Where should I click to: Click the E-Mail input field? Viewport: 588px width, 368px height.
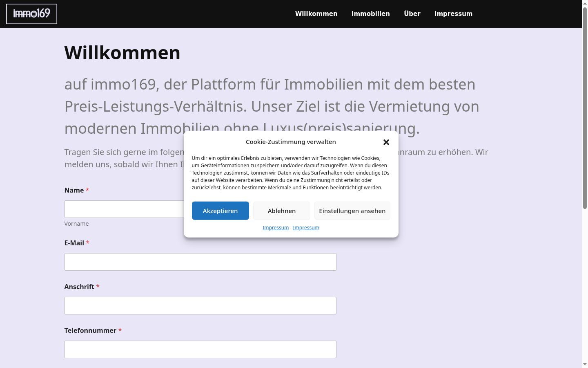200,262
